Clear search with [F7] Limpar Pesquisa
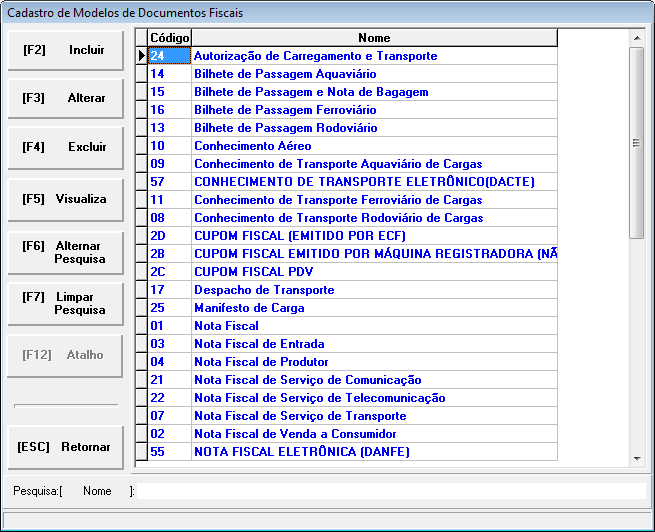The height and width of the screenshot is (532, 655). 64,303
